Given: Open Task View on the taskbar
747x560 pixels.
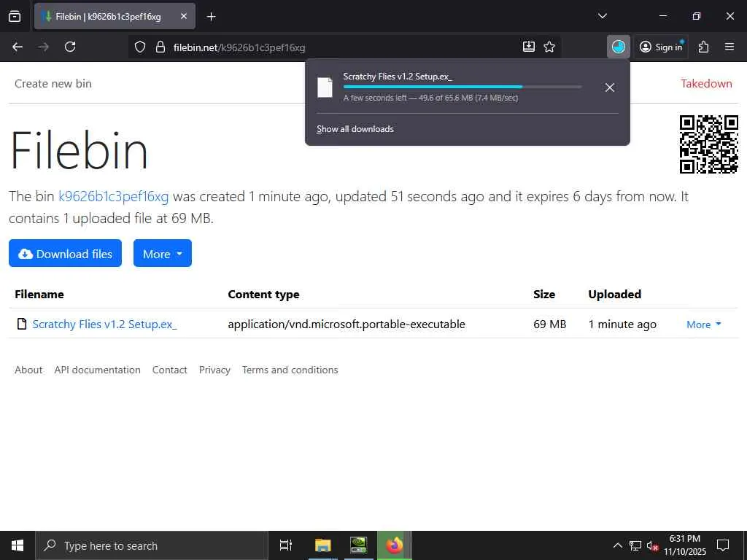Looking at the screenshot, I should coord(286,545).
